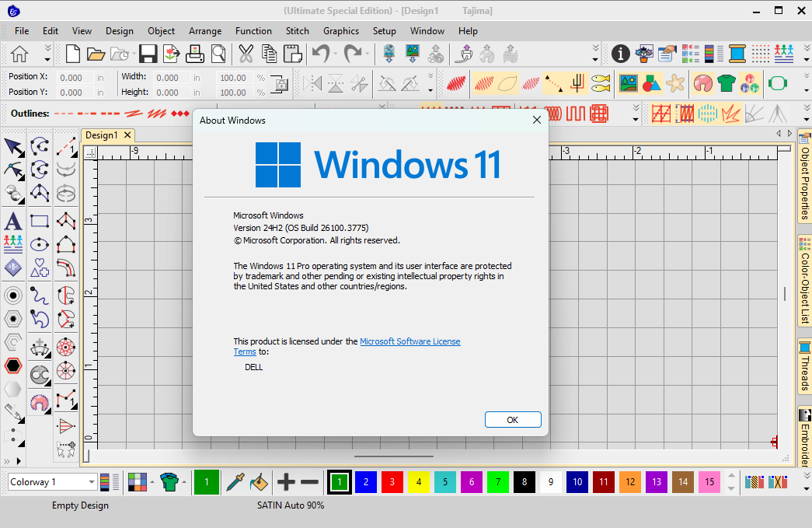Image resolution: width=812 pixels, height=528 pixels.
Task: Select the eyedropper tool near the color bar
Action: tap(234, 481)
